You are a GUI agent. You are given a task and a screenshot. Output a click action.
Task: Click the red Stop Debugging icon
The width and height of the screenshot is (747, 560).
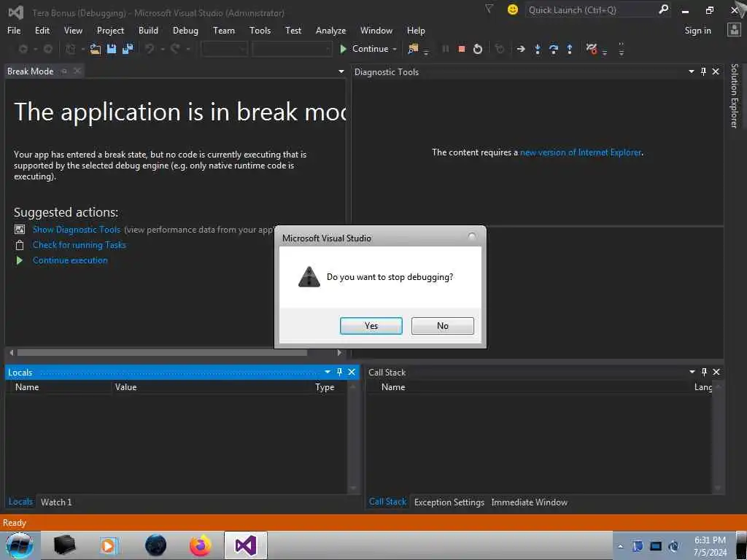click(461, 49)
